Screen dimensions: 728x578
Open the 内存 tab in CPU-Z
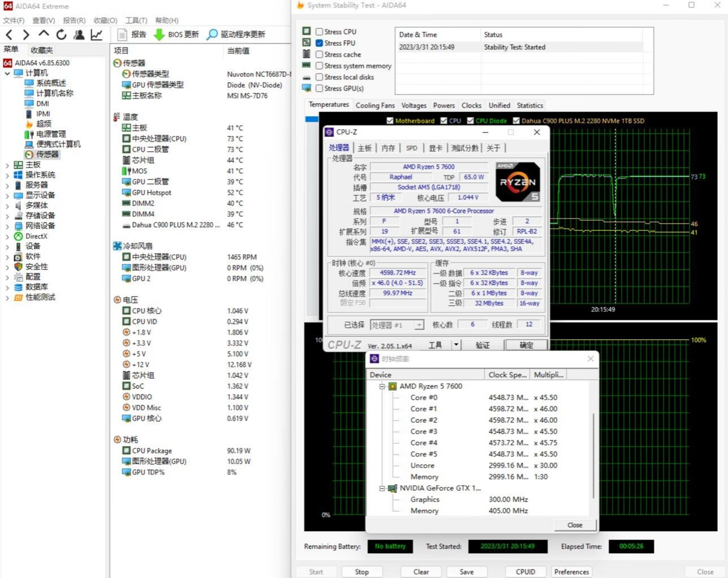(x=388, y=148)
